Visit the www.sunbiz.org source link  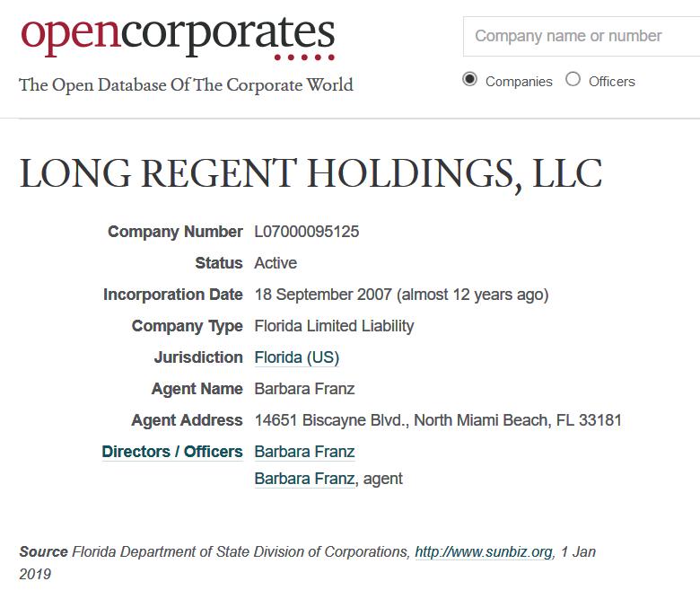(483, 551)
